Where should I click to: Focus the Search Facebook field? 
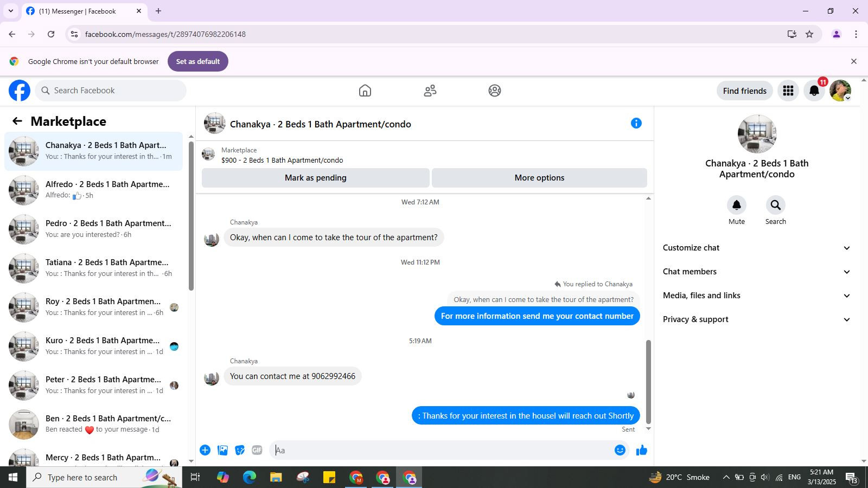(111, 91)
